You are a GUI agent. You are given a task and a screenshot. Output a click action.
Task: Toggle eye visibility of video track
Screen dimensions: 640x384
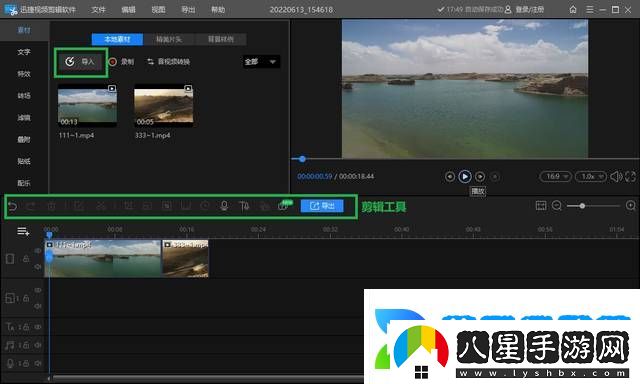[x=38, y=251]
